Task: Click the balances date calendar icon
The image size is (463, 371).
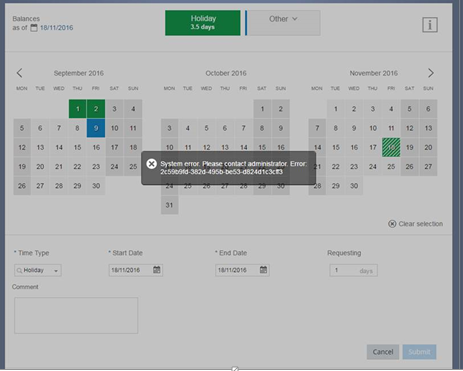Action: point(34,28)
